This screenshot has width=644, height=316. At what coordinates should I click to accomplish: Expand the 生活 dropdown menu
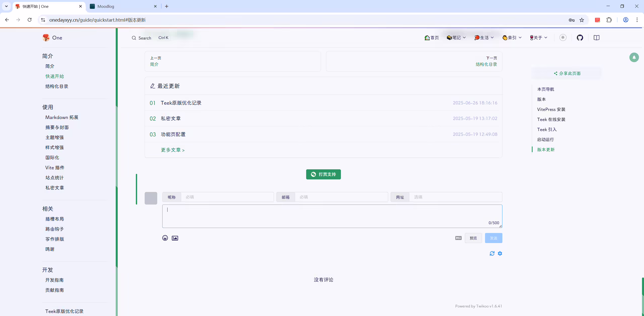point(484,37)
